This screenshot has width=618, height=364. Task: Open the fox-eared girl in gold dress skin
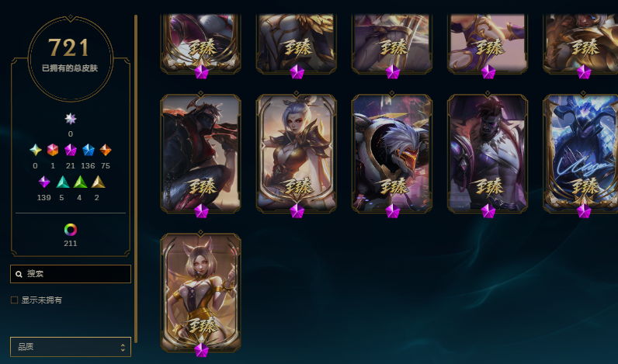(200, 293)
